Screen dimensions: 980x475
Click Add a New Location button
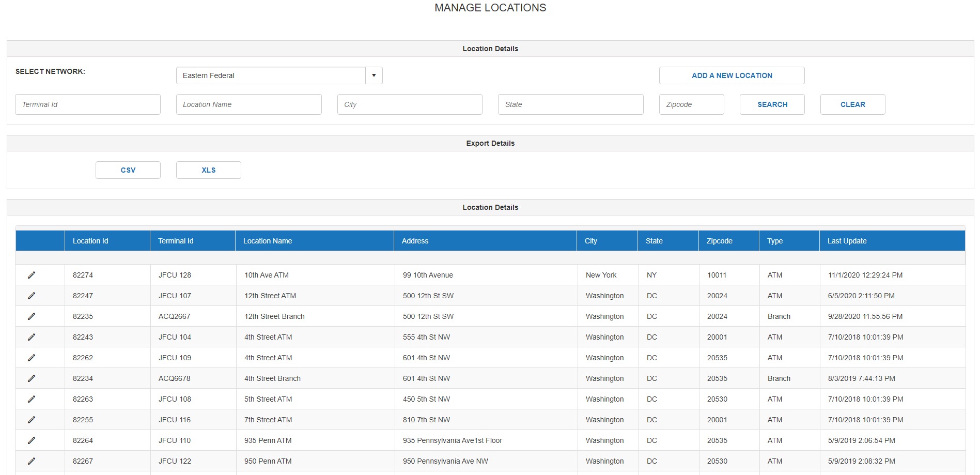(732, 75)
